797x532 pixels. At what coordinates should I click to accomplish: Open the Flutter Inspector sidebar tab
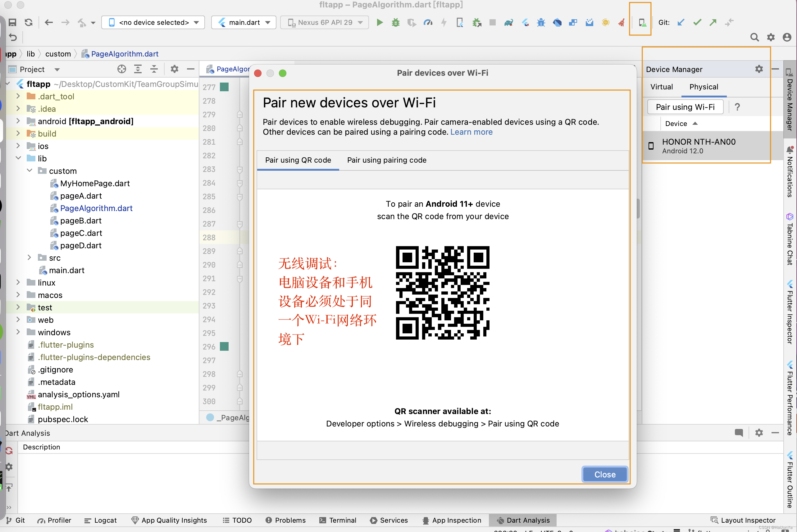(790, 312)
